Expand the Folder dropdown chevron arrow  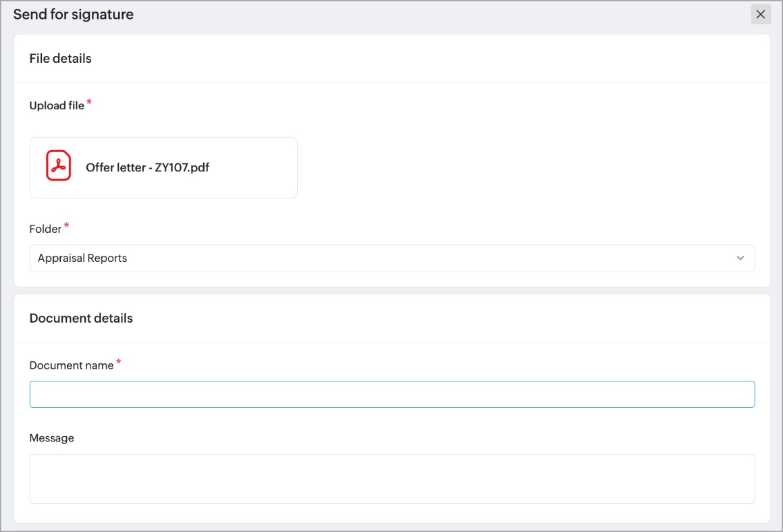pyautogui.click(x=740, y=258)
